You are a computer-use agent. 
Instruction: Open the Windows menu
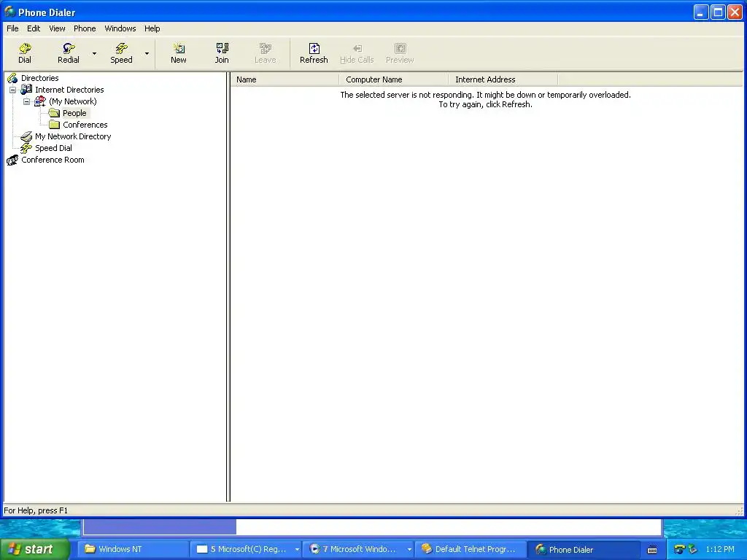(120, 28)
